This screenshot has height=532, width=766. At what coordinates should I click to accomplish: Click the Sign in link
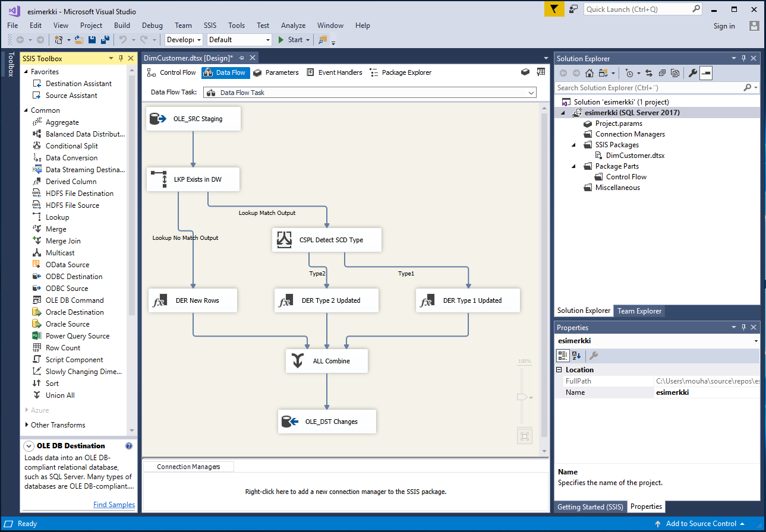tap(724, 26)
